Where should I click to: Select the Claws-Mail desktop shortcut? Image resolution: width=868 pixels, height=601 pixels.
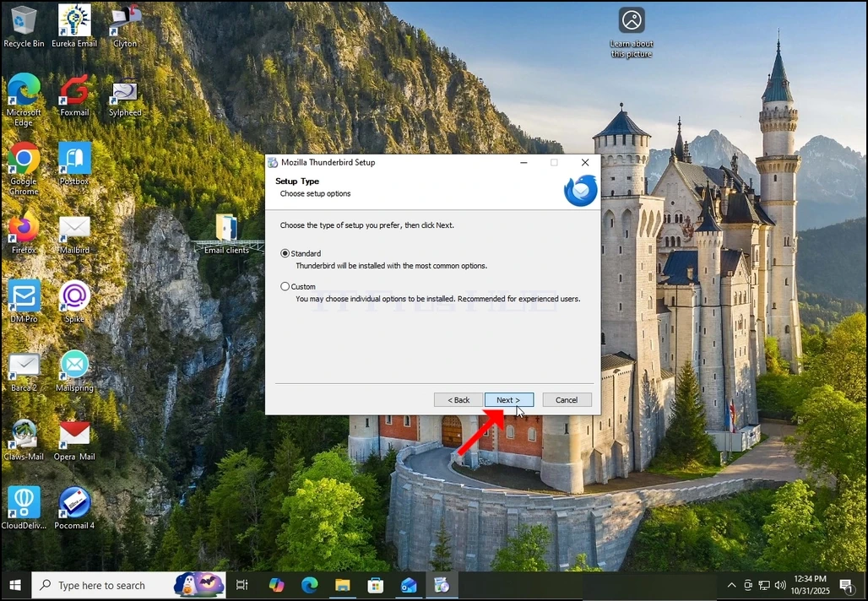point(24,440)
